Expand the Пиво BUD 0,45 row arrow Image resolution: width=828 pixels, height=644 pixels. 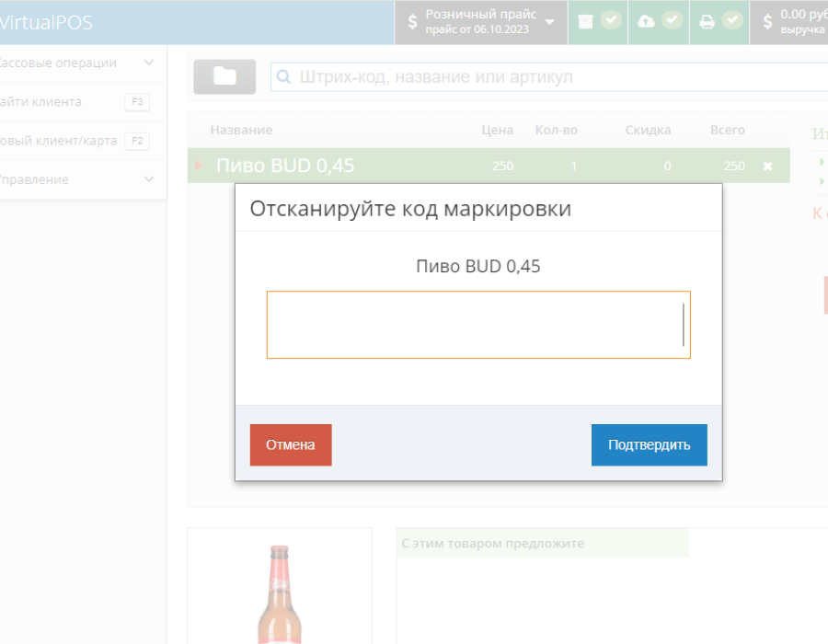pyautogui.click(x=199, y=166)
